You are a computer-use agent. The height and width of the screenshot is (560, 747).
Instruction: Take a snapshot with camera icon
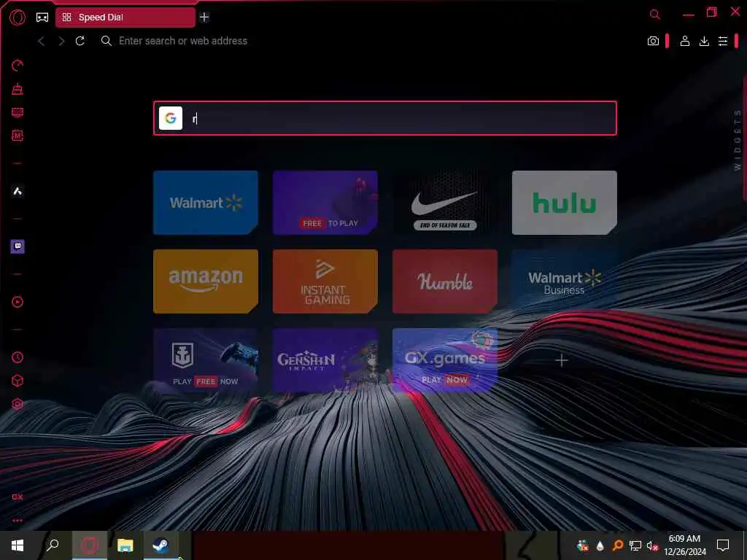pyautogui.click(x=653, y=41)
